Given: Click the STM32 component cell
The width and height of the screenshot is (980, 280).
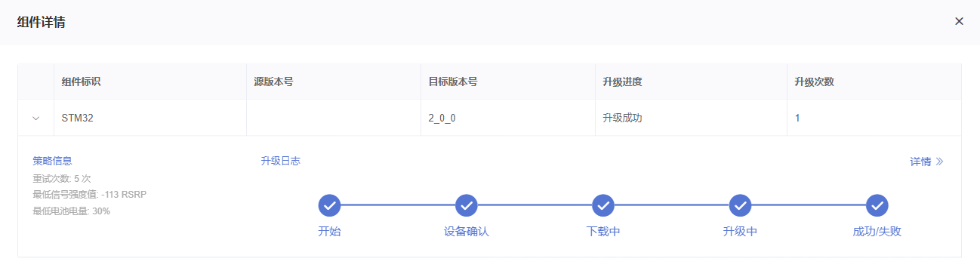Looking at the screenshot, I should [x=150, y=118].
